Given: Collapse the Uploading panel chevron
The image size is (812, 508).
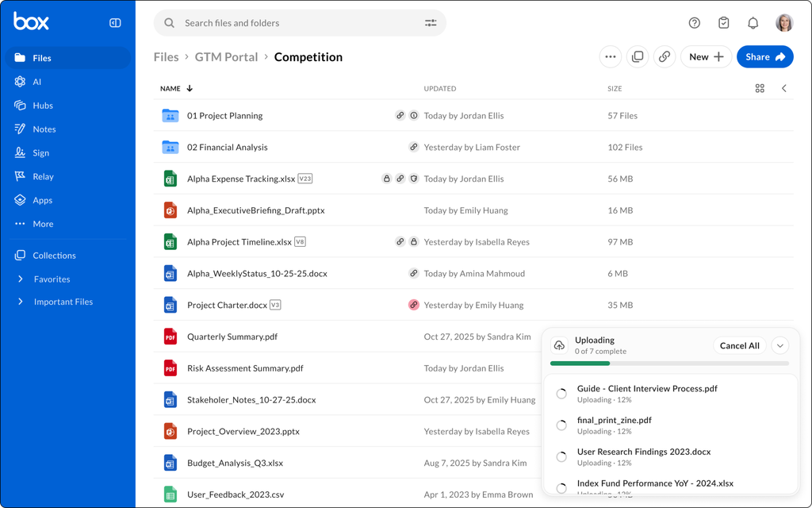Looking at the screenshot, I should (780, 346).
